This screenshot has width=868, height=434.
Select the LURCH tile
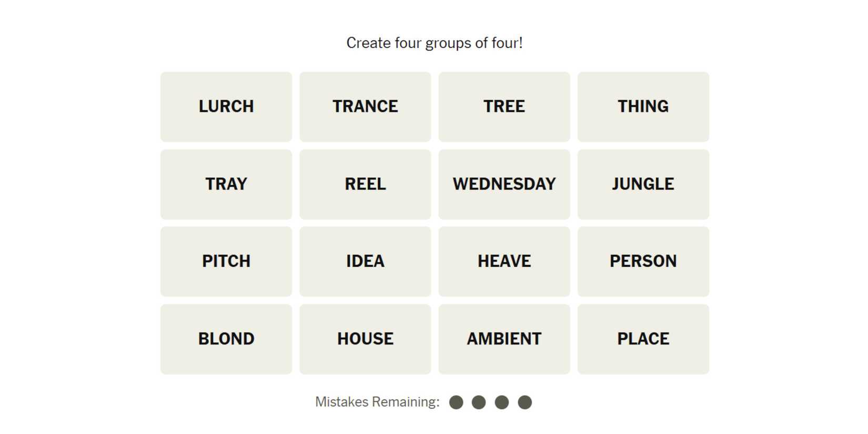point(226,107)
